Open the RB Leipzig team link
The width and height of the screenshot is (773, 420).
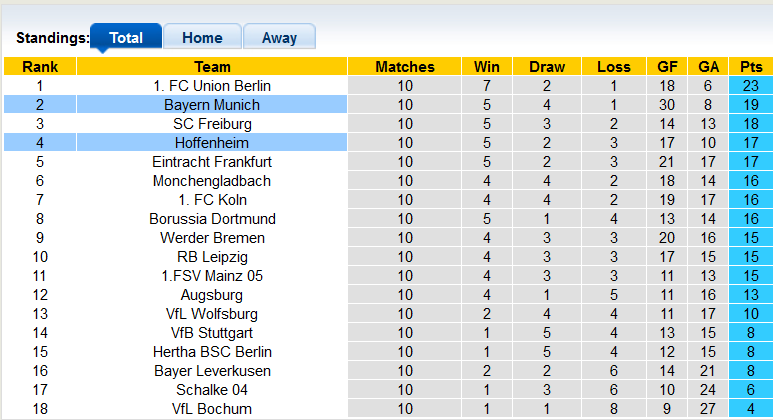click(x=212, y=257)
